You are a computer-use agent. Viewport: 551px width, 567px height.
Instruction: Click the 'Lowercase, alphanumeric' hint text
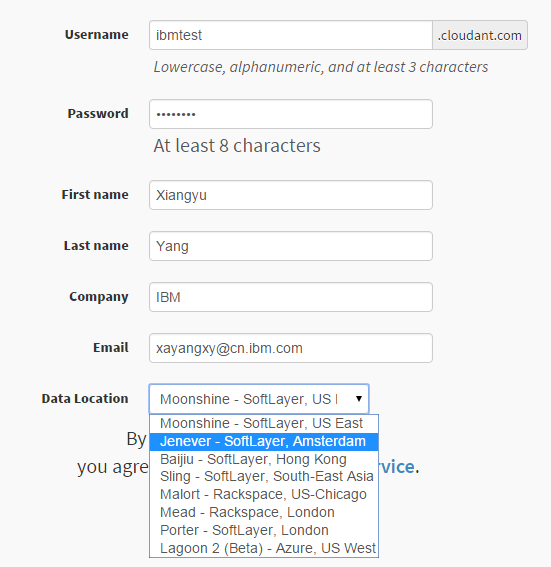click(321, 67)
